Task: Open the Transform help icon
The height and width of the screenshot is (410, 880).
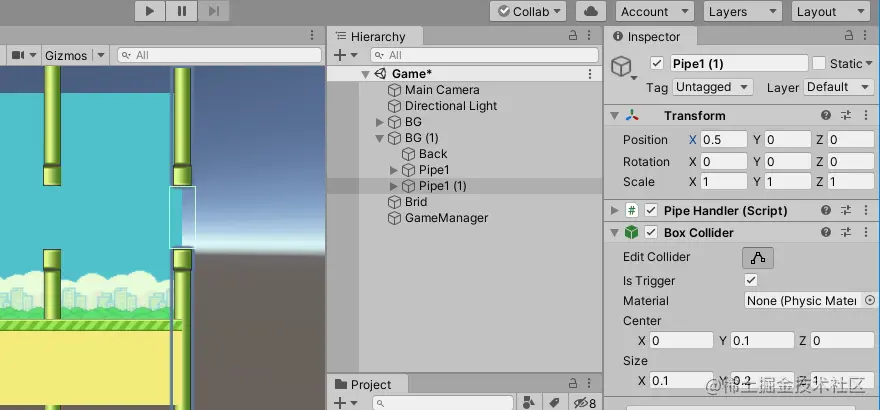Action: 826,116
